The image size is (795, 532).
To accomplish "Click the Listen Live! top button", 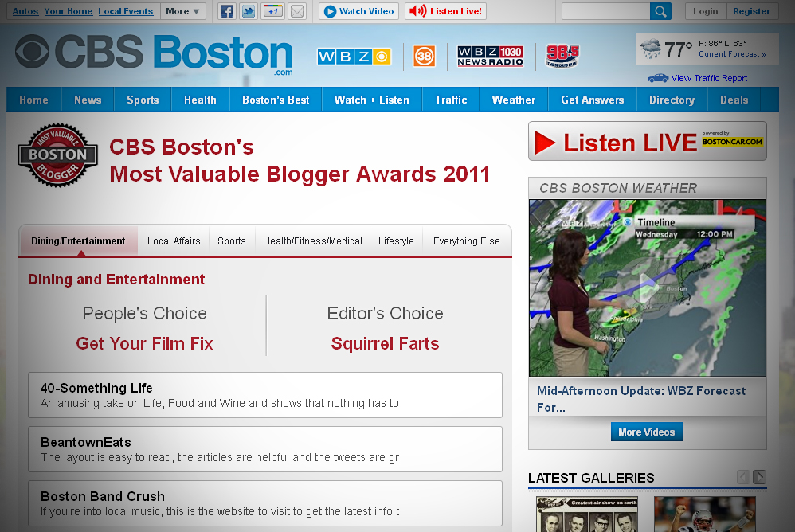I will 445,11.
